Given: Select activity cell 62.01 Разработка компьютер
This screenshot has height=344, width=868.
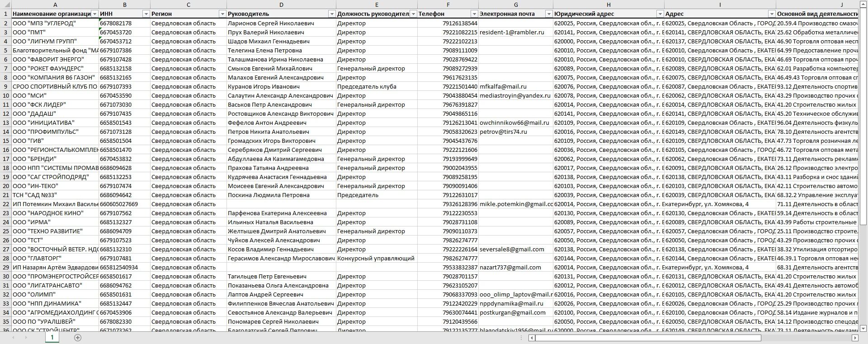Looking at the screenshot, I should click(817, 68).
